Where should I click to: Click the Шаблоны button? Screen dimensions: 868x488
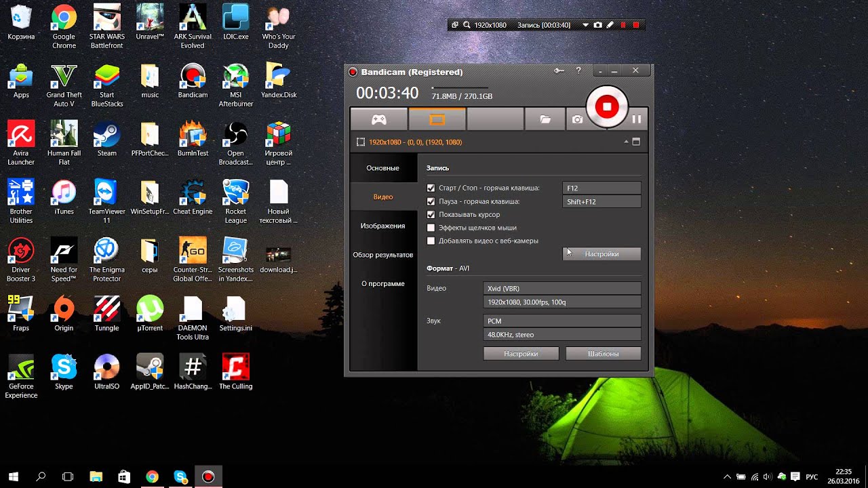point(603,354)
